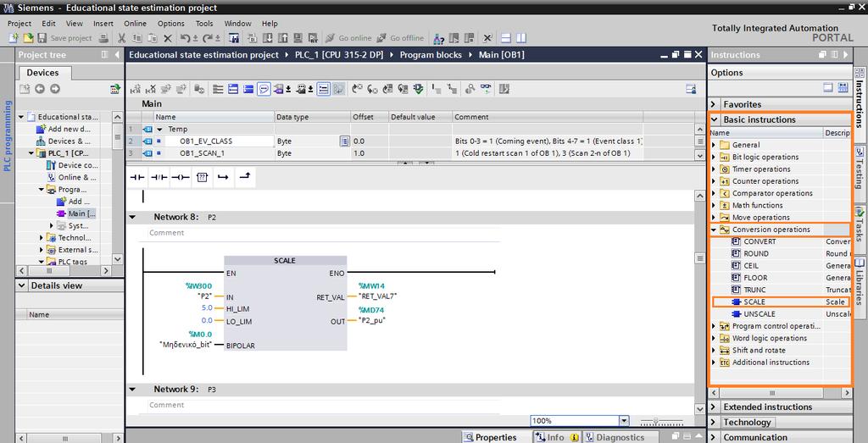868x443 pixels.
Task: Open the zoom level 100% dropdown
Action: pos(625,421)
